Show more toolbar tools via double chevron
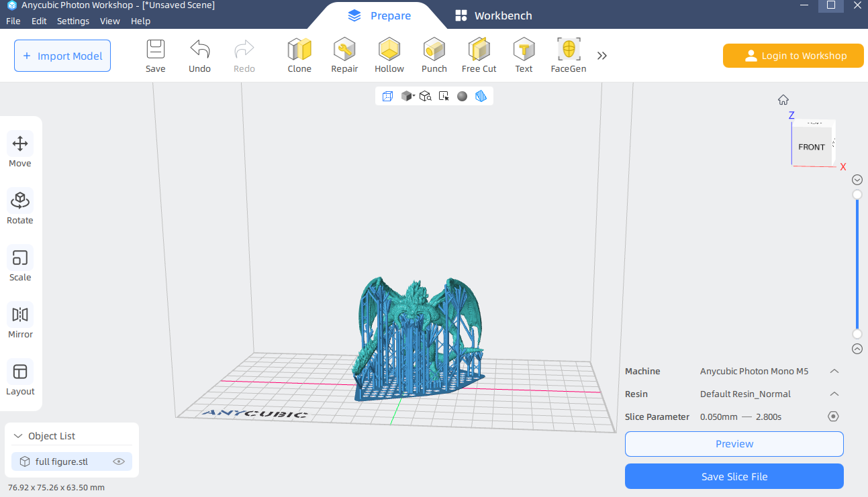 coord(602,56)
